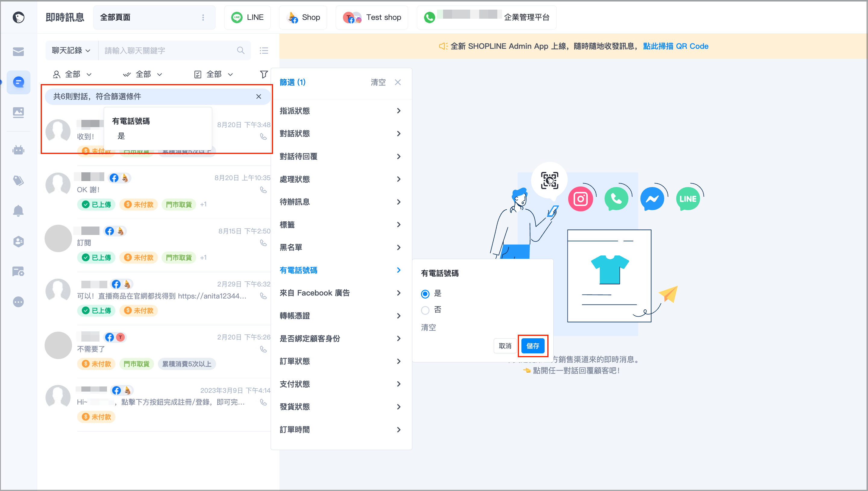Screen dimensions: 868x491
Task: Click the 已上傳 tag on OK 謝! conversation
Action: 96,204
